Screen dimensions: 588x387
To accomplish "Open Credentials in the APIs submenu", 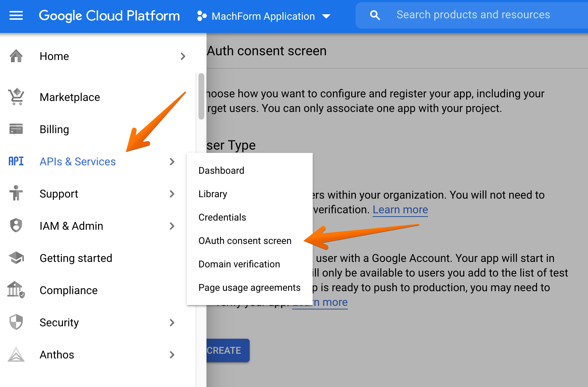I will (222, 217).
